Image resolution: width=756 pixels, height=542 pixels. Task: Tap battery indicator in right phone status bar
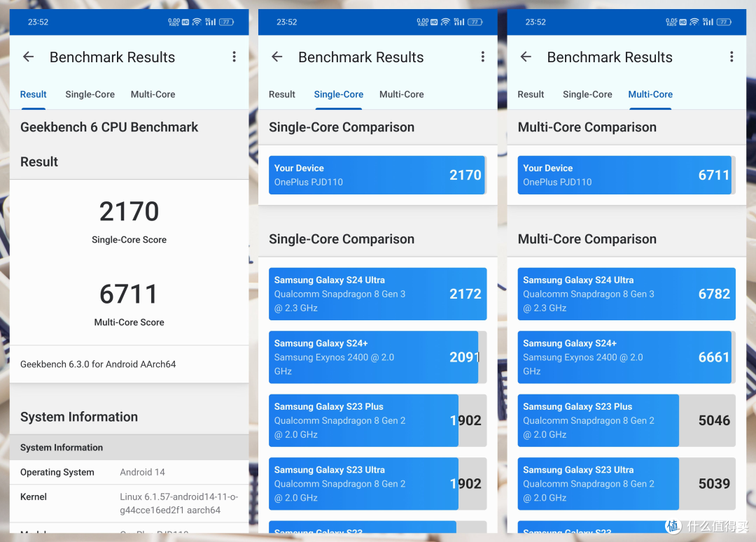click(724, 22)
